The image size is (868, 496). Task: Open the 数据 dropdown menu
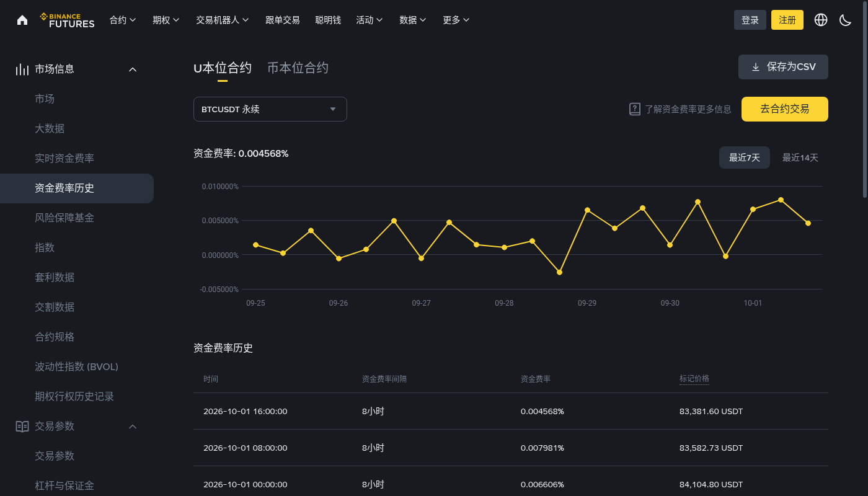click(413, 20)
